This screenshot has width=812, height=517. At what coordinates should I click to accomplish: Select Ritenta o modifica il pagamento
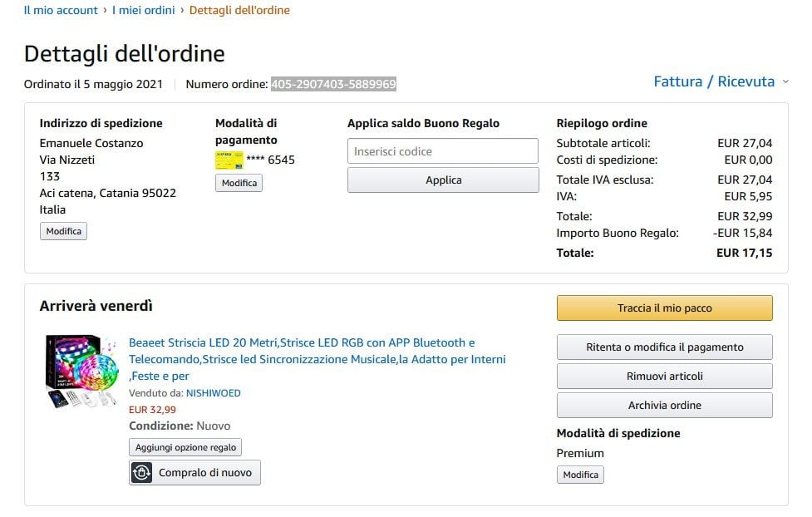tap(664, 347)
